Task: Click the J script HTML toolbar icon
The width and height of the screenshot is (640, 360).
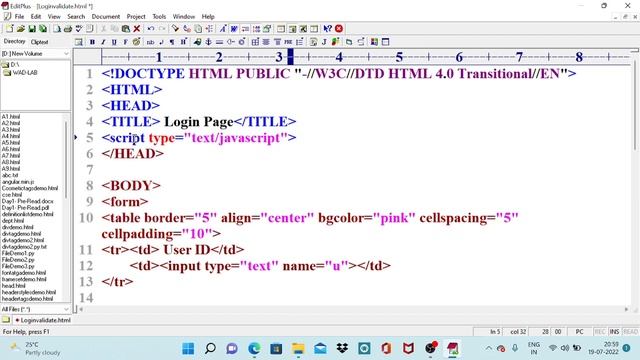Action: coord(324,42)
